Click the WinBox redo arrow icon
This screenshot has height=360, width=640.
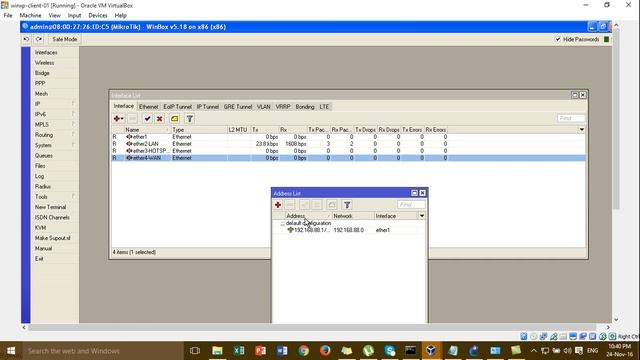(x=39, y=39)
